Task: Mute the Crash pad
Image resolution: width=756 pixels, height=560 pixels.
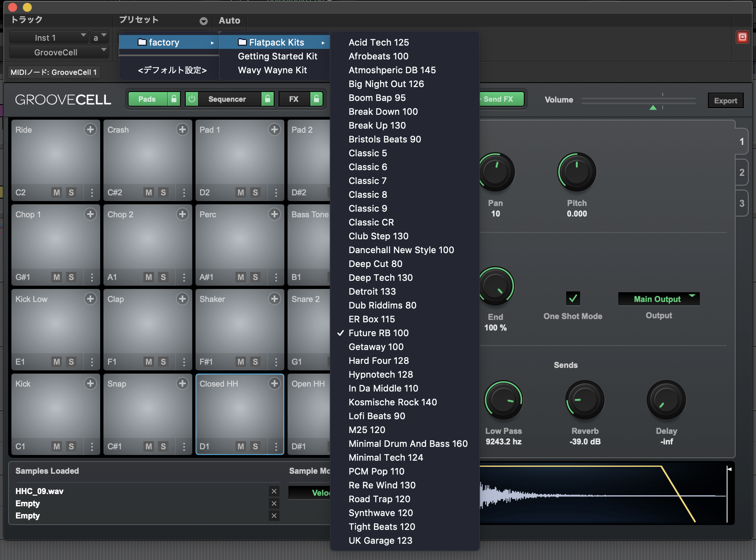Action: pos(149,192)
